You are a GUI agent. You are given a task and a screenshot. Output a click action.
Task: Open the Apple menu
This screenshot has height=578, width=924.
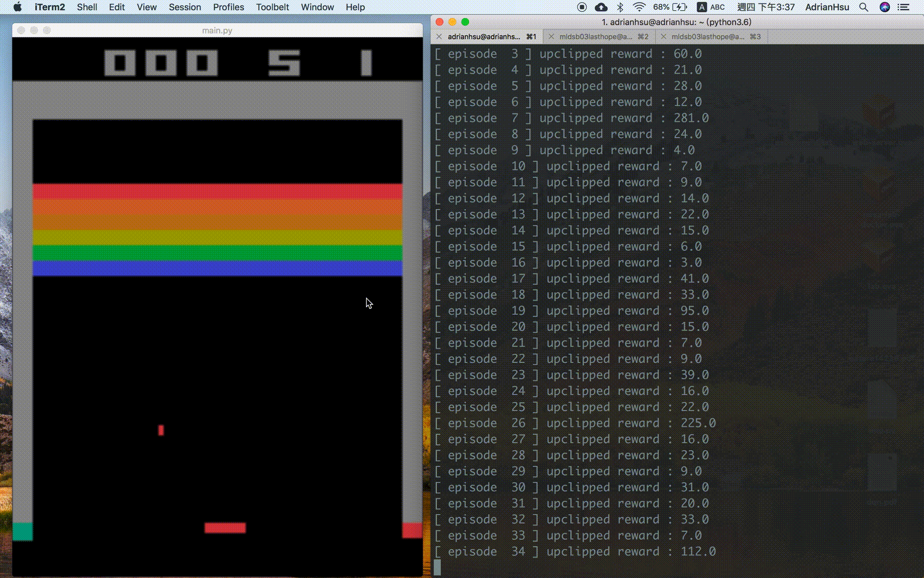click(x=17, y=7)
